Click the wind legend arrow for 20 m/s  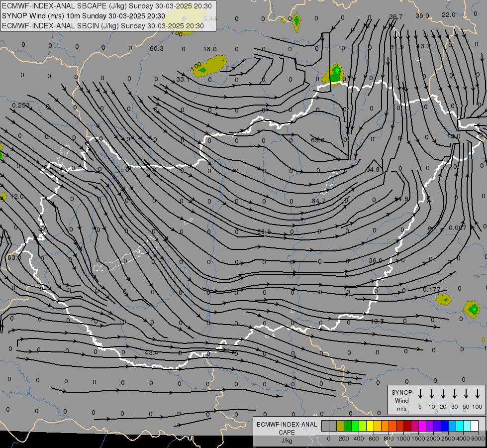tap(443, 394)
